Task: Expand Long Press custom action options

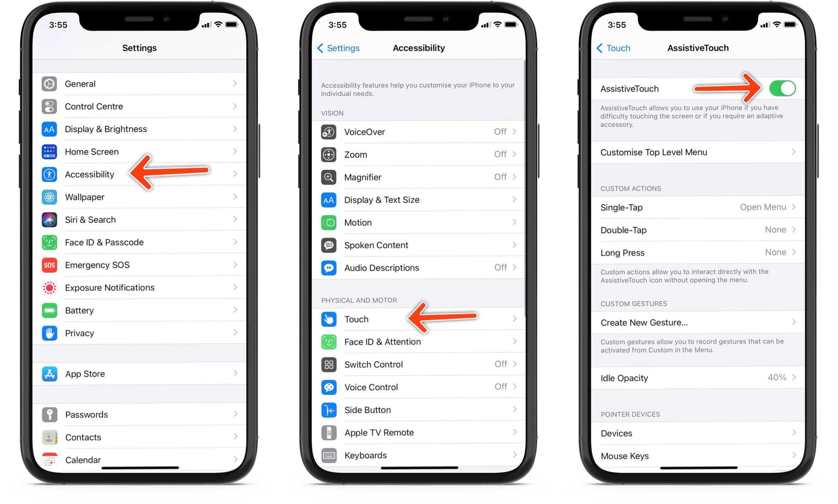Action: click(697, 252)
